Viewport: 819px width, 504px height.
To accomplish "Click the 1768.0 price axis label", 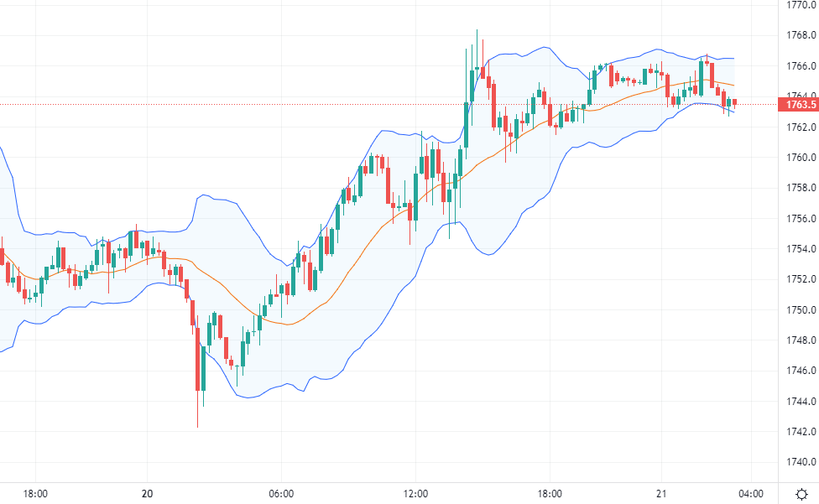I will pyautogui.click(x=802, y=35).
